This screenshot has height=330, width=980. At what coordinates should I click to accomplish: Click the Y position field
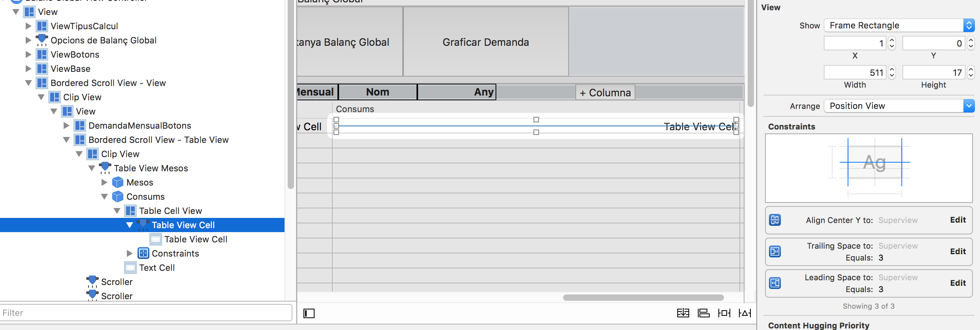click(933, 43)
